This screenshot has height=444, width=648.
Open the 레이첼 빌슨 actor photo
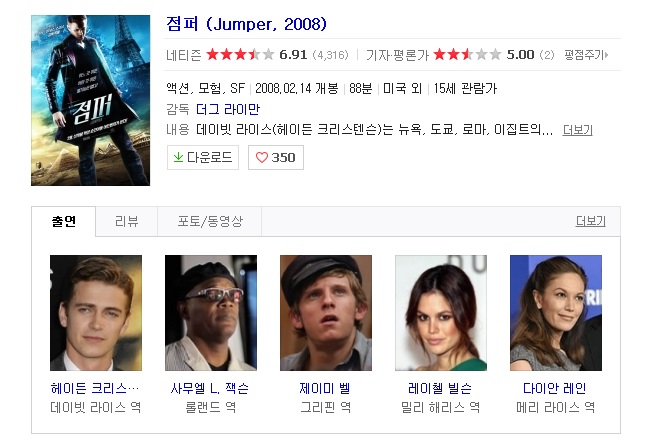(x=441, y=313)
